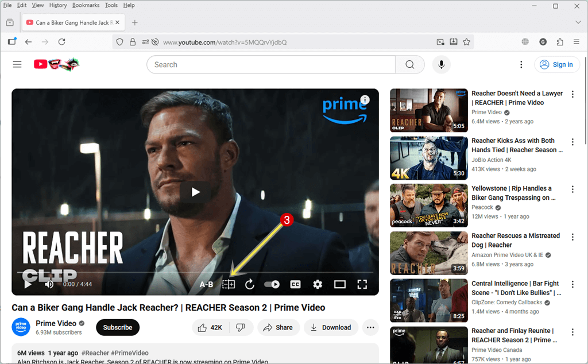Screen dimensions: 588x364
Task: Open the extensions puzzle icon
Action: [x=560, y=42]
